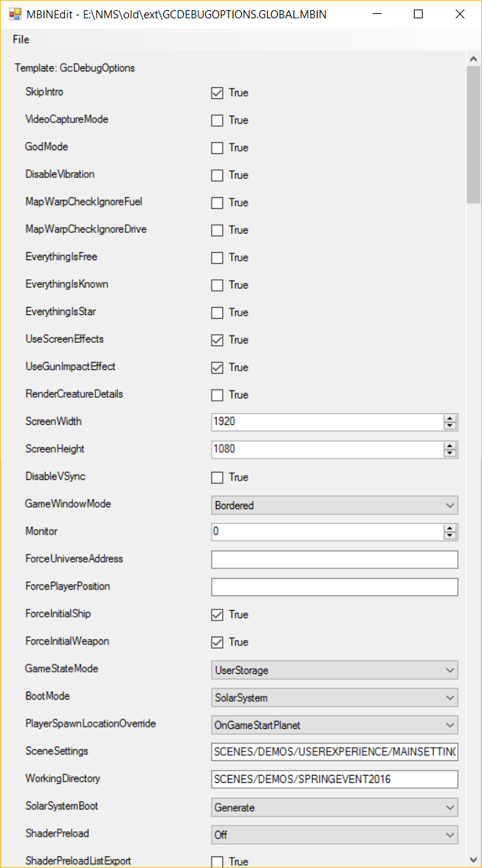Expand the BootMode SolarSystem dropdown
The width and height of the screenshot is (482, 868).
pos(335,697)
